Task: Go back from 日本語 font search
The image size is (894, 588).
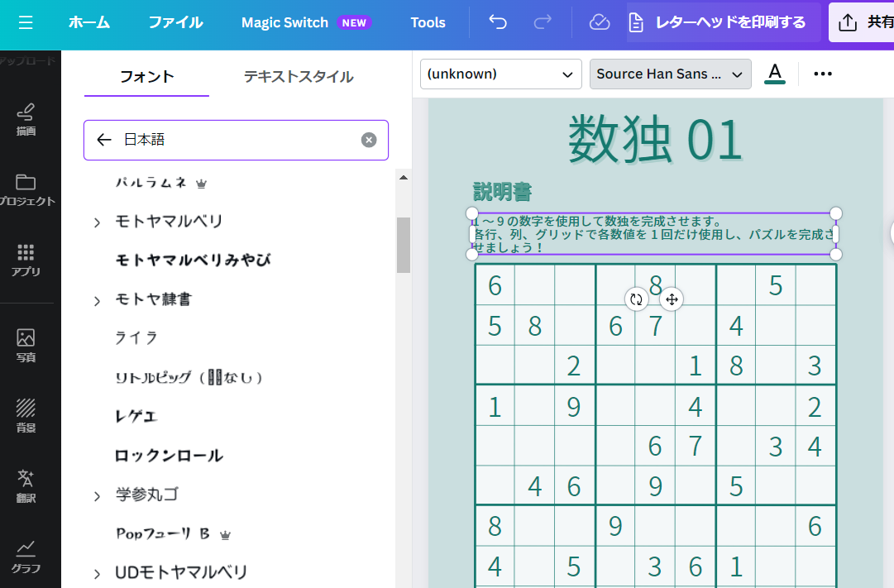Action: (x=103, y=140)
